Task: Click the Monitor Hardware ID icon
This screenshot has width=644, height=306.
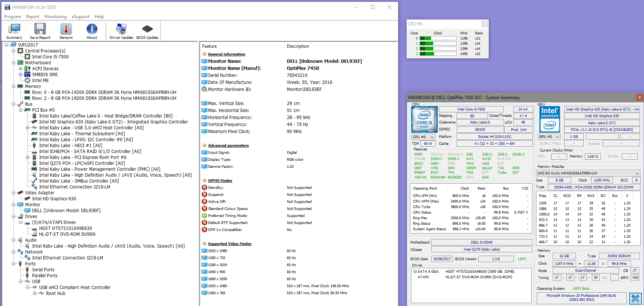Action: (204, 89)
